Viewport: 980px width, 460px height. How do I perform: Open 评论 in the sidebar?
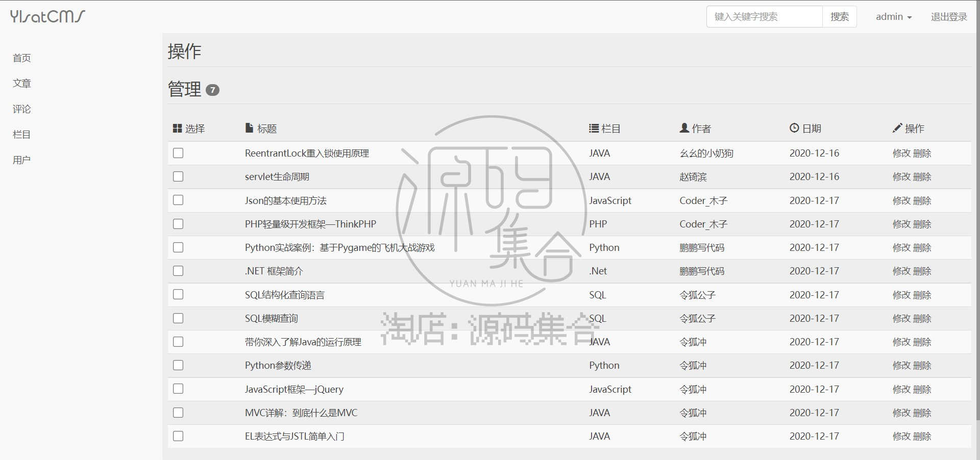click(x=22, y=109)
